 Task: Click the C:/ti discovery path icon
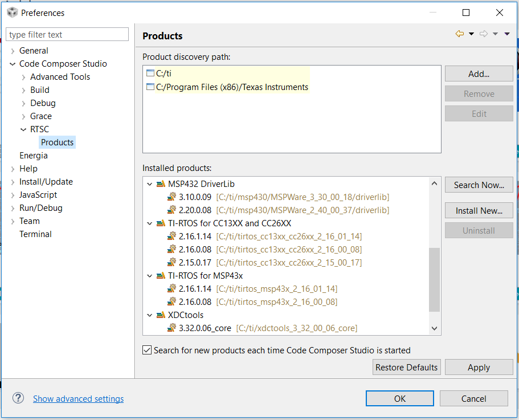[150, 73]
